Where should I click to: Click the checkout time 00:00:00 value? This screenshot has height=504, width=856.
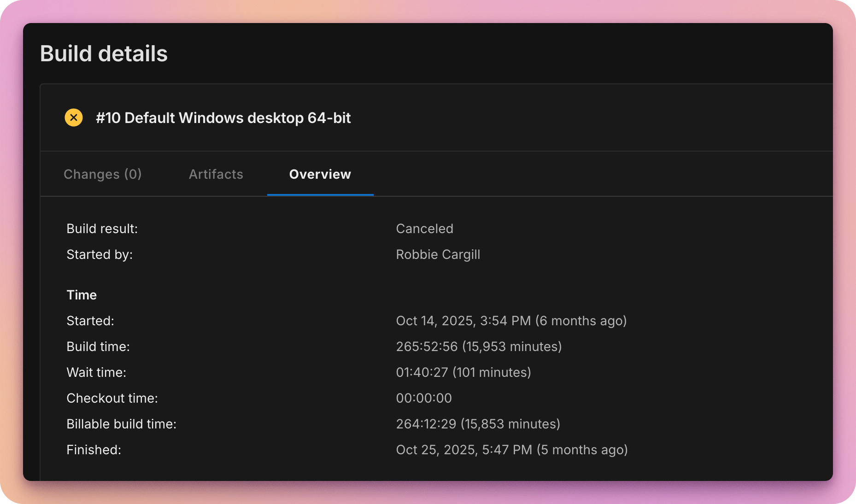[424, 398]
